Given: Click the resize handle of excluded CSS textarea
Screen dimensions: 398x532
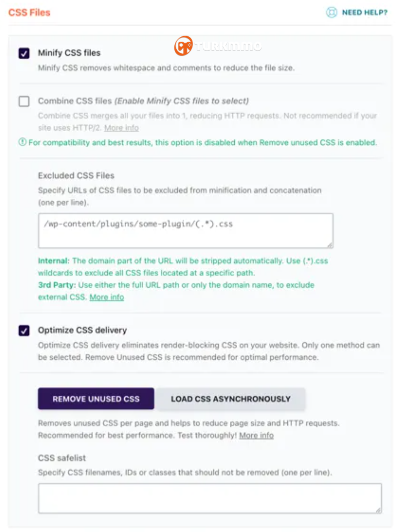Looking at the screenshot, I should [x=330, y=245].
